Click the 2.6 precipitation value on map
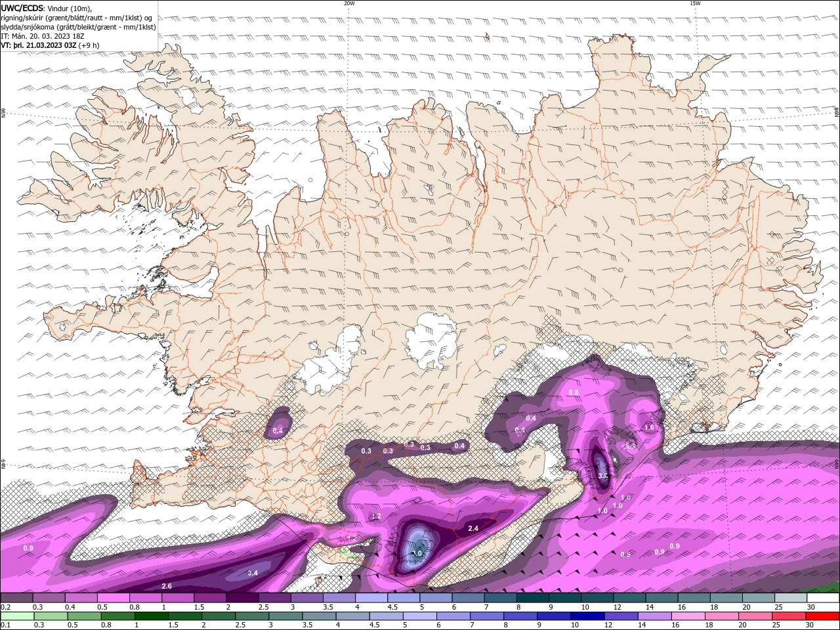This screenshot has width=840, height=630. click(x=167, y=586)
